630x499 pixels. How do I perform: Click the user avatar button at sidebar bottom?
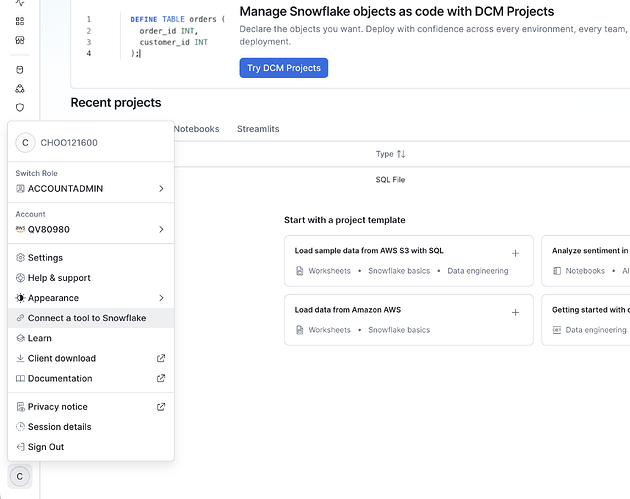click(x=20, y=477)
